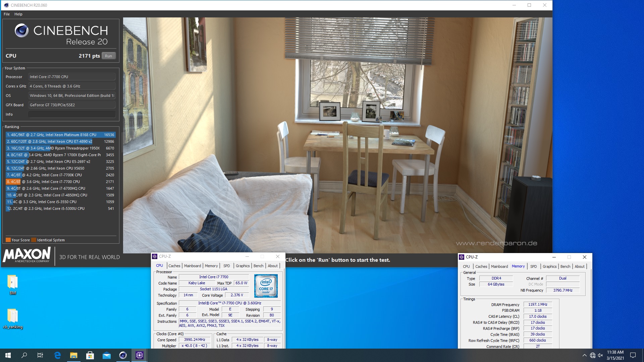Select Bench tab in left CPU-Z window
Image resolution: width=644 pixels, height=362 pixels.
pyautogui.click(x=258, y=266)
